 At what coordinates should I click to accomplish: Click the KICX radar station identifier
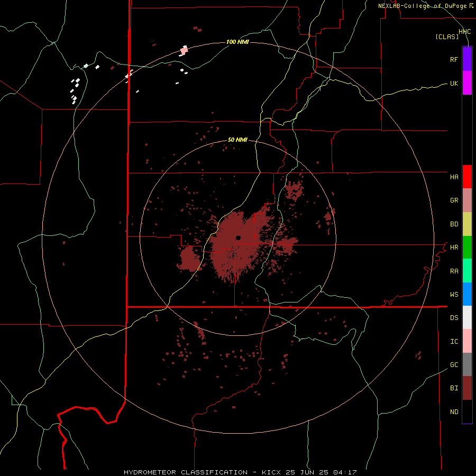click(x=271, y=472)
